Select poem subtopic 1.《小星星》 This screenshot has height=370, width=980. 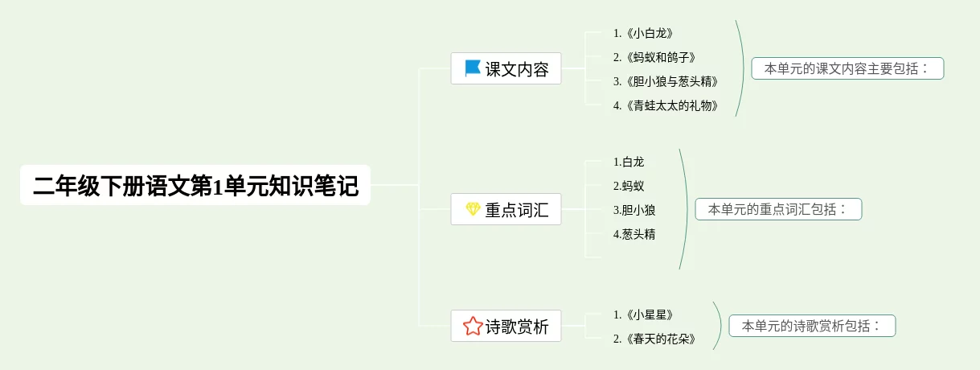point(642,314)
